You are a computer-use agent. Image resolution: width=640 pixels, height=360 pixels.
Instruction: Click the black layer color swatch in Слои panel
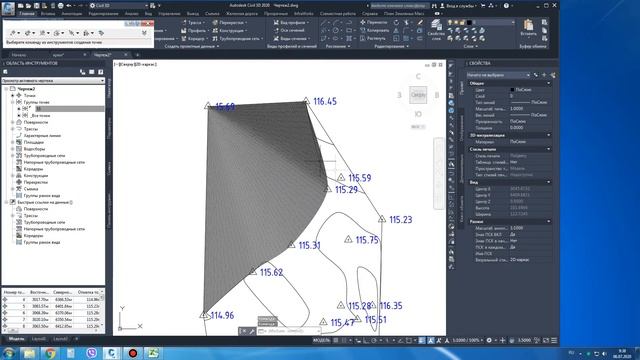[469, 22]
